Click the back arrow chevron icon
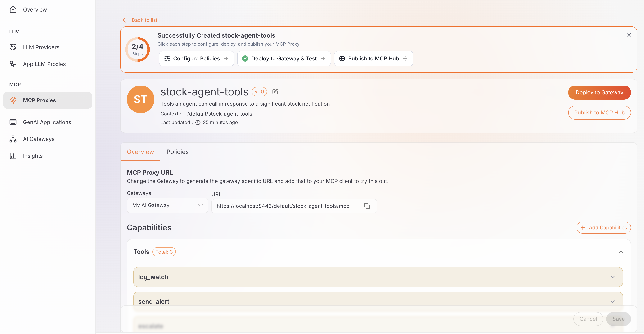644x334 pixels. (x=124, y=20)
